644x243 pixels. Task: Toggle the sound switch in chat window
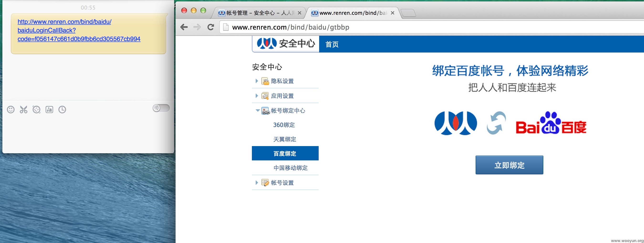click(161, 108)
